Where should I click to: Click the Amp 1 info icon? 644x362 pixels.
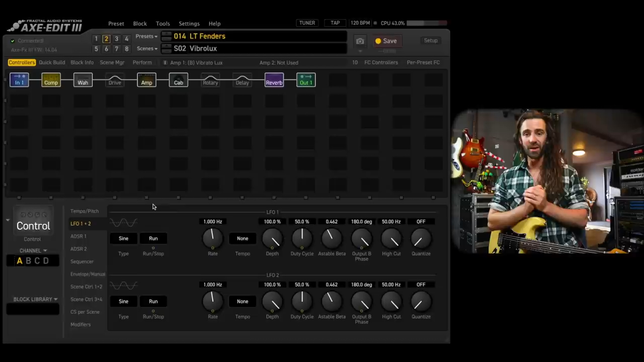[165, 63]
